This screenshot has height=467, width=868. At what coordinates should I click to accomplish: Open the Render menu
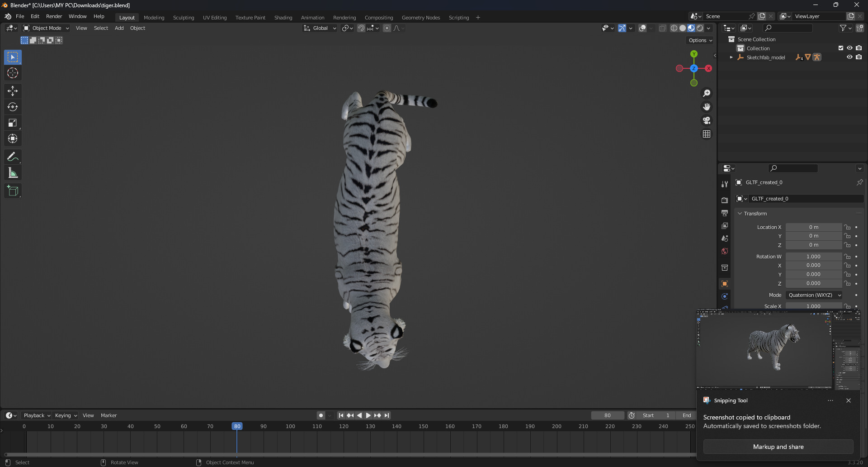pos(54,16)
